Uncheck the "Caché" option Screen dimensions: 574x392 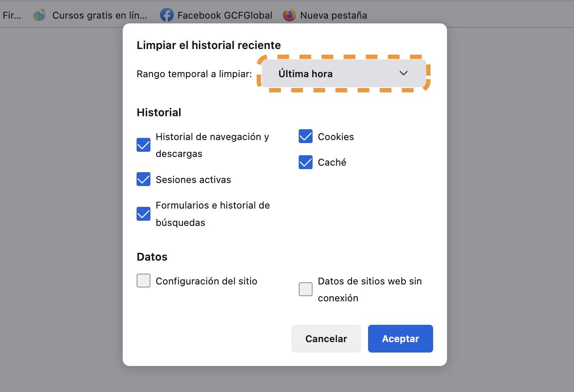[x=305, y=162]
